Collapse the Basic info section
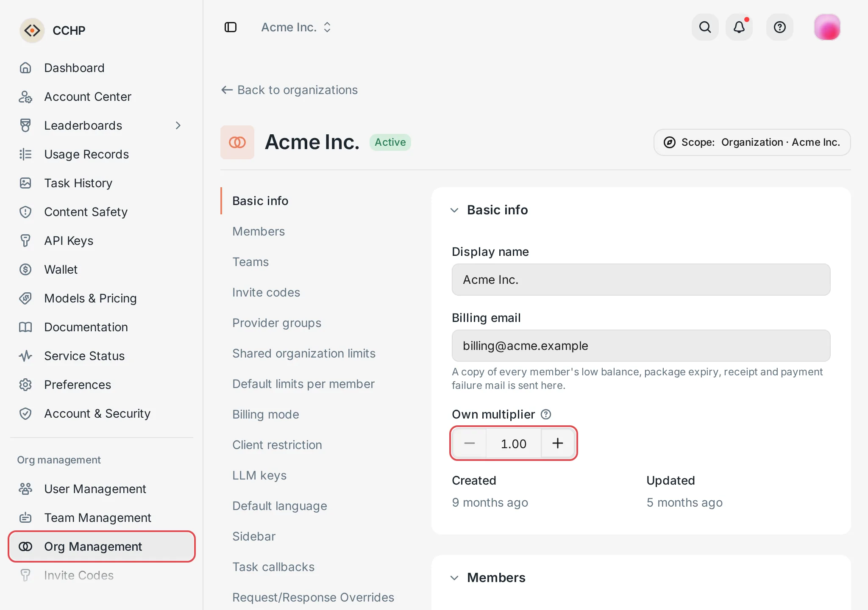 (454, 210)
